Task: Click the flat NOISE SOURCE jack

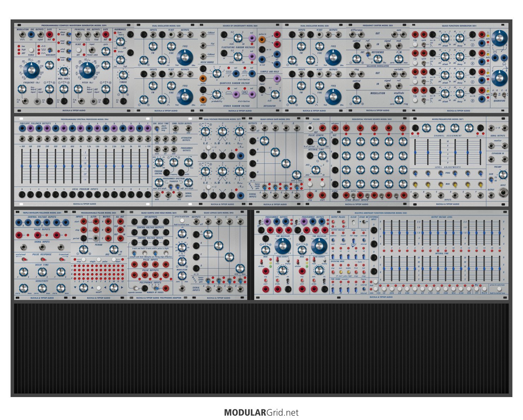Action: point(203,45)
